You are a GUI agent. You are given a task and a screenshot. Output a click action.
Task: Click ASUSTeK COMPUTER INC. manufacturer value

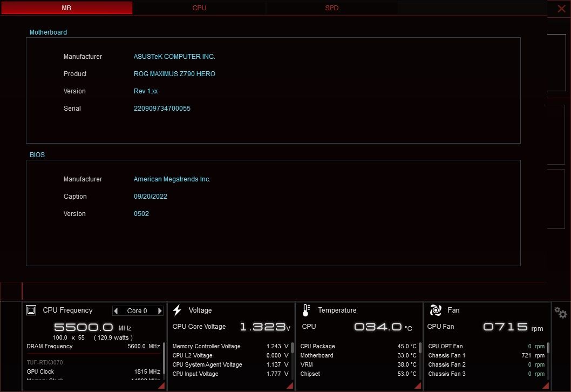point(174,57)
